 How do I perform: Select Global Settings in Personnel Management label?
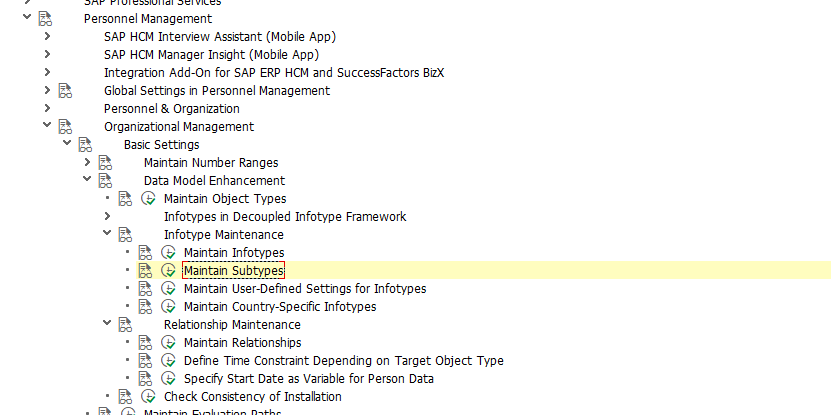(x=217, y=91)
